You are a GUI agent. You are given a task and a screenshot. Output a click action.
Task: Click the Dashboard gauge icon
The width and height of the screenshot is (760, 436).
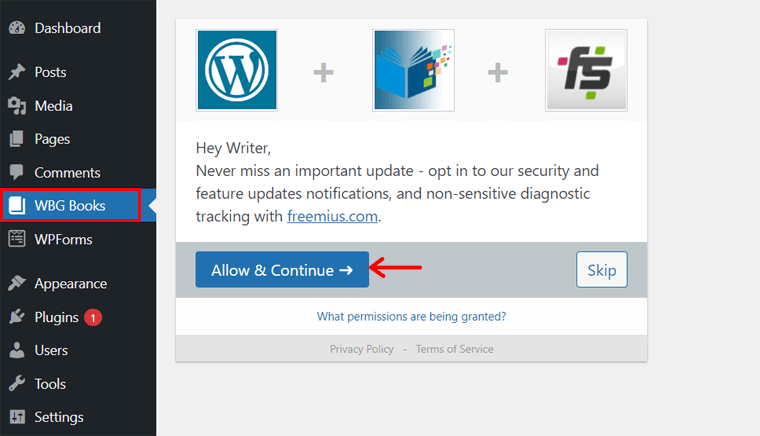click(x=16, y=28)
